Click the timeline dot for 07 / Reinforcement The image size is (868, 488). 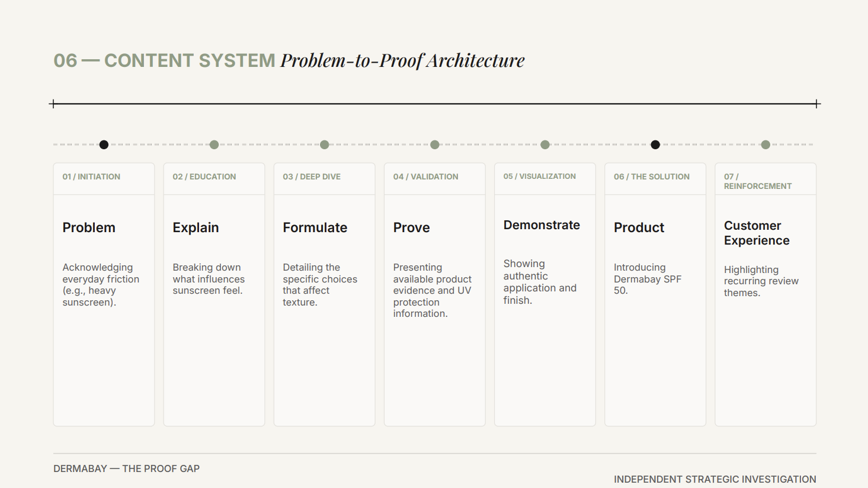tap(765, 145)
